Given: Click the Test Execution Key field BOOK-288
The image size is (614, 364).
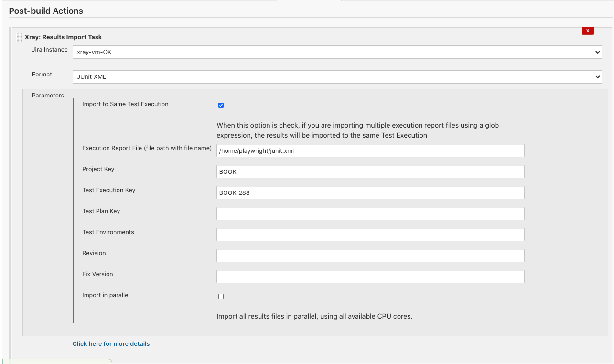Looking at the screenshot, I should click(x=370, y=193).
